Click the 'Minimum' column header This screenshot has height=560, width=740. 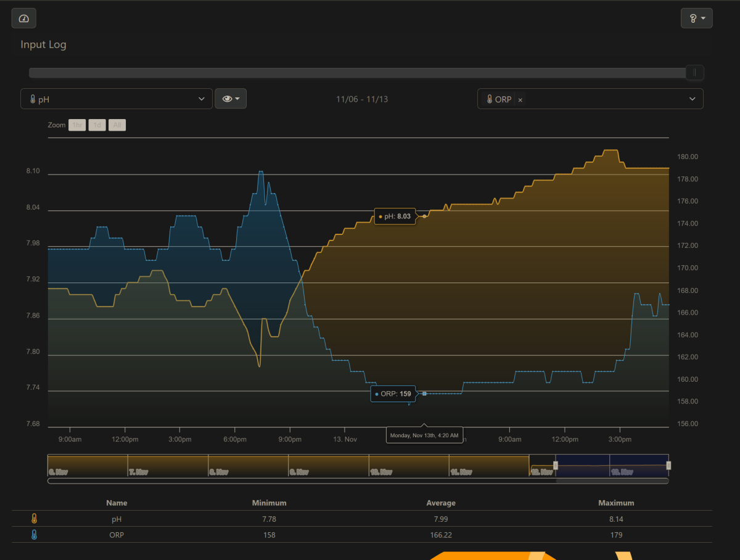click(269, 503)
